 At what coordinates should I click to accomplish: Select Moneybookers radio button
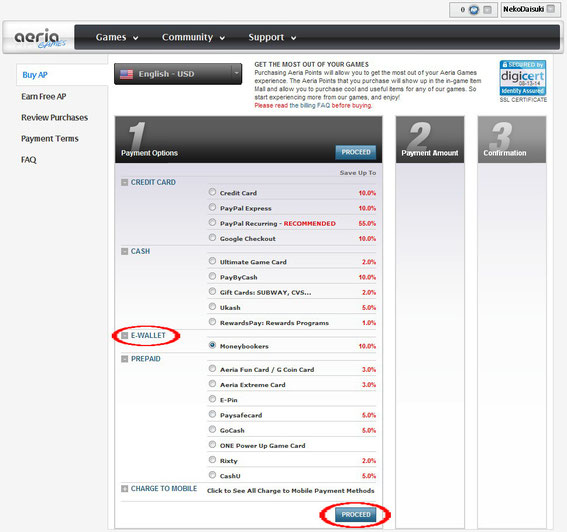tap(212, 345)
